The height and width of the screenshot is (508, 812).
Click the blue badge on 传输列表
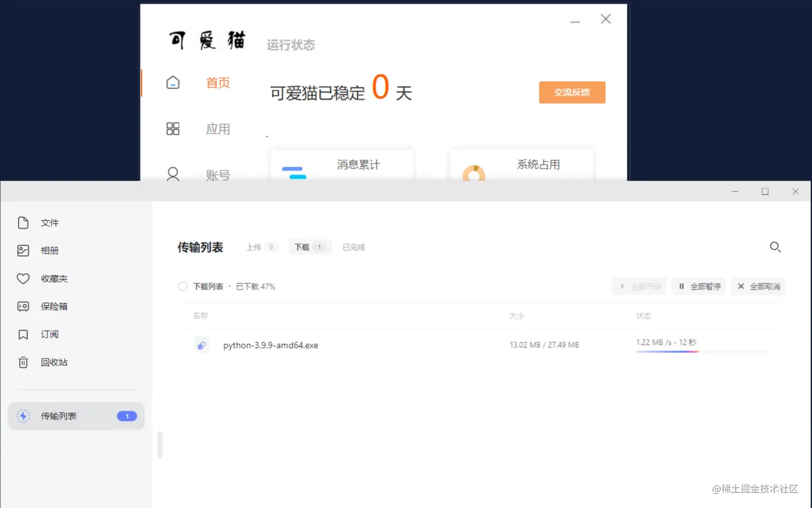pos(127,416)
